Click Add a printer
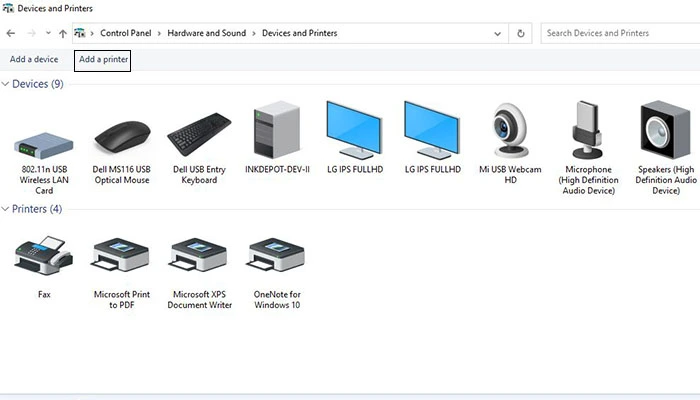The image size is (700, 400). tap(103, 59)
